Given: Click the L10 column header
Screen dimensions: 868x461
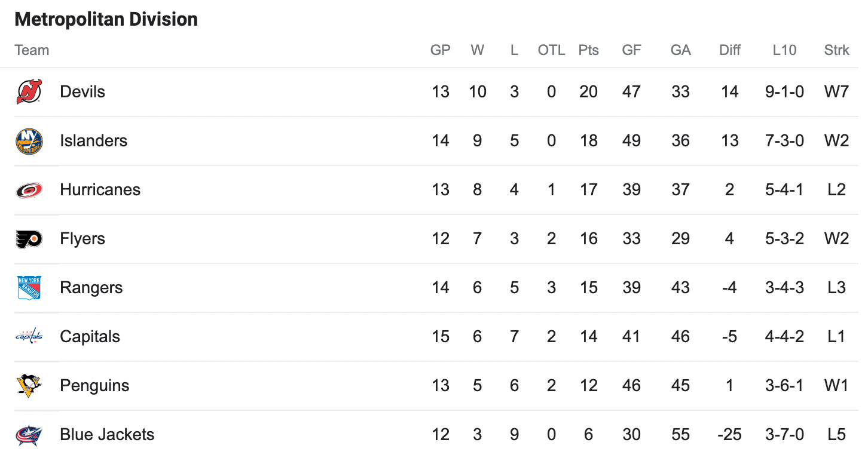Looking at the screenshot, I should 784,50.
